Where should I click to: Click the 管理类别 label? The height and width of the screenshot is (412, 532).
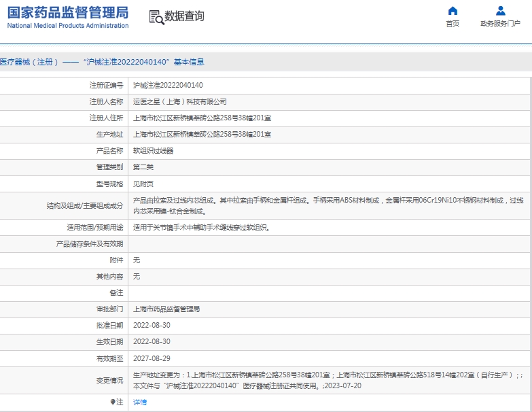[x=109, y=167]
